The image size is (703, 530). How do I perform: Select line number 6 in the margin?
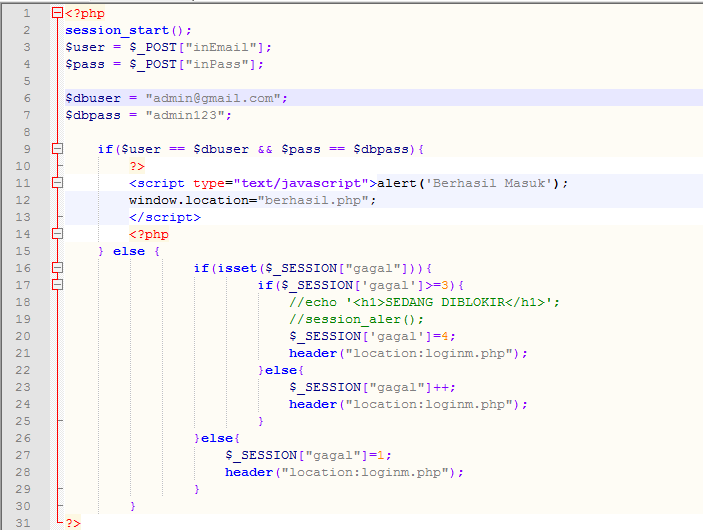[27, 98]
